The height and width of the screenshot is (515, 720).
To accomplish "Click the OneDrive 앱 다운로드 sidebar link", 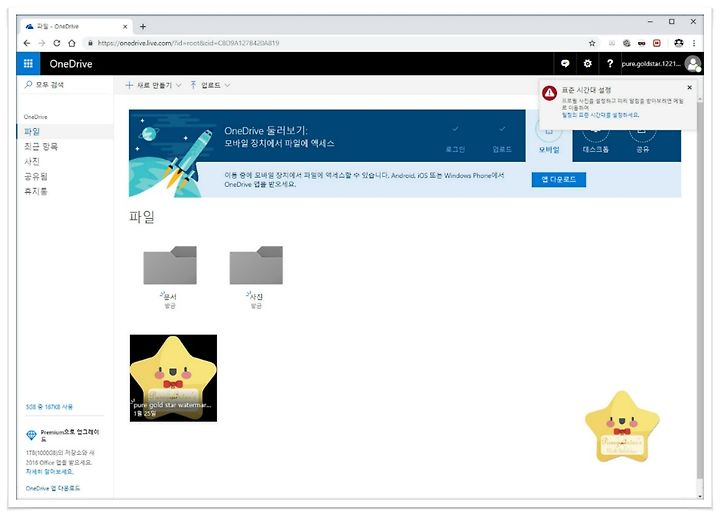I will click(53, 488).
